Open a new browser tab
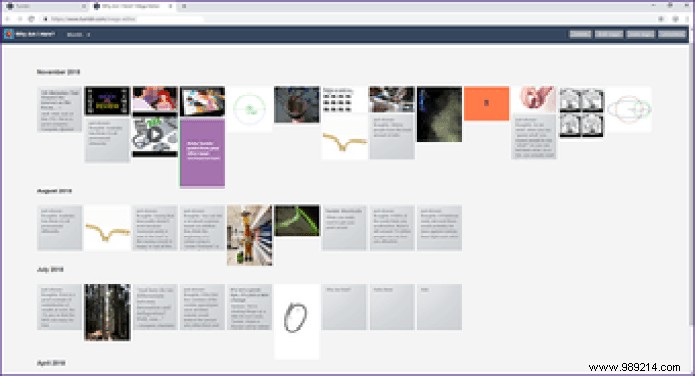This screenshot has width=695, height=376. tap(184, 7)
